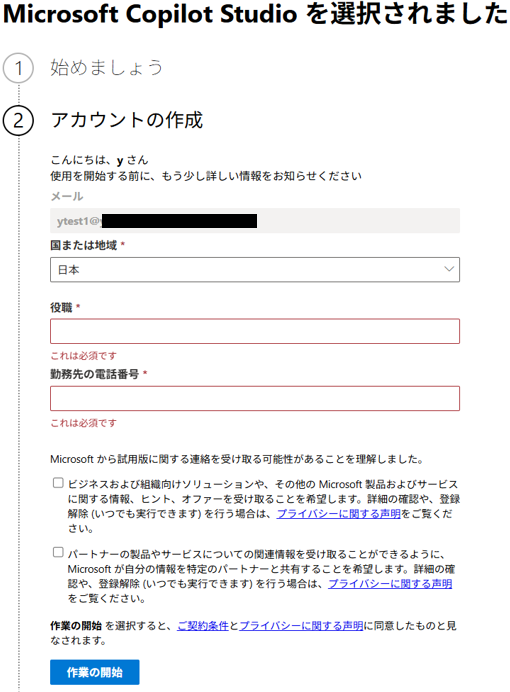Viewport: 510px width, 692px height.
Task: Open プライバシーに関する声明 link in partner paragraph
Action: [390, 584]
